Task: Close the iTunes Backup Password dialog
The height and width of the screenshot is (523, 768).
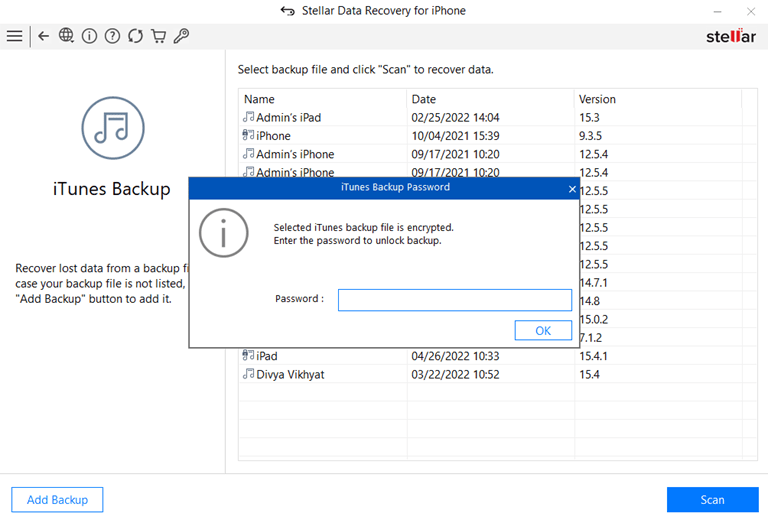Action: click(572, 188)
